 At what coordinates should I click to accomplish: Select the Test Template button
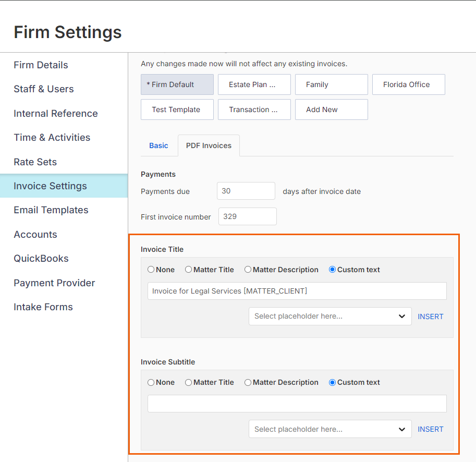pyautogui.click(x=177, y=110)
